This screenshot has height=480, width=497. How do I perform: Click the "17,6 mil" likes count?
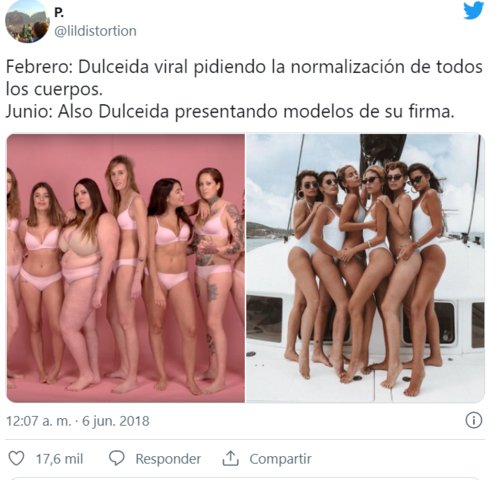(59, 459)
